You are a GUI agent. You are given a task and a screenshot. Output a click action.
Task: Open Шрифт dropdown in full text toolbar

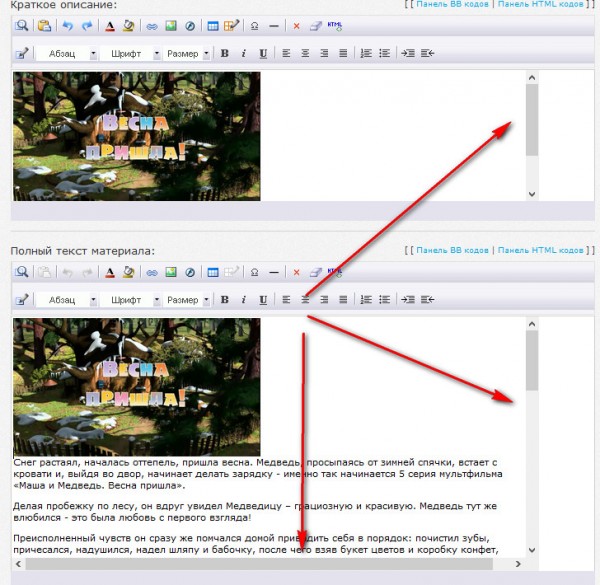[x=130, y=300]
